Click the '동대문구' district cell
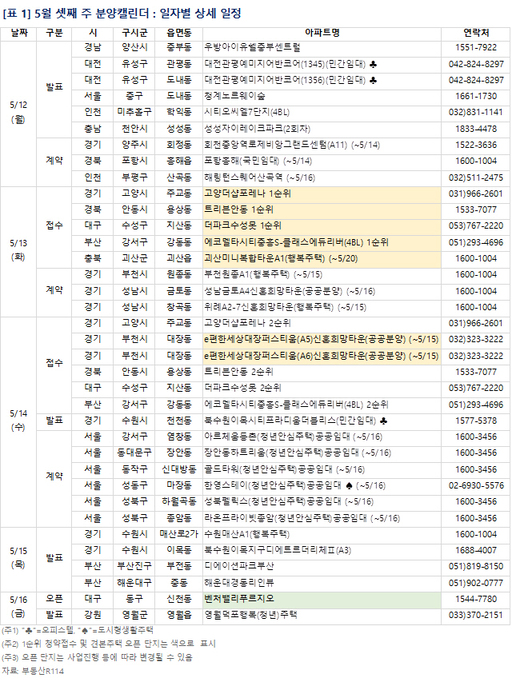Screen dimensions: 512x682 (x=134, y=453)
